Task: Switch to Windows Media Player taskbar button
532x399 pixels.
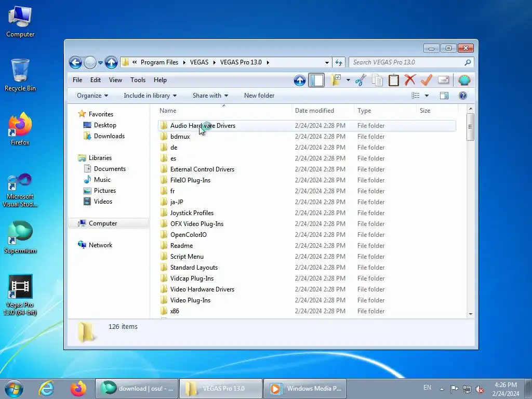Action: (304, 389)
